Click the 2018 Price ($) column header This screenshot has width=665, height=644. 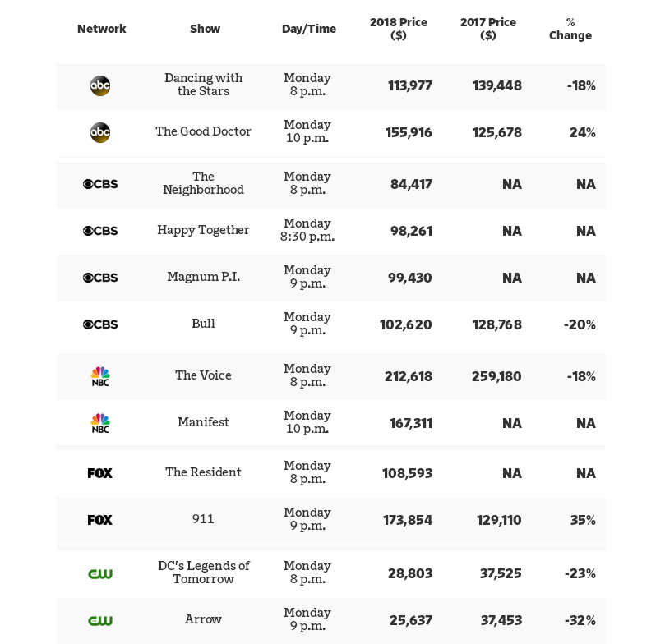399,29
